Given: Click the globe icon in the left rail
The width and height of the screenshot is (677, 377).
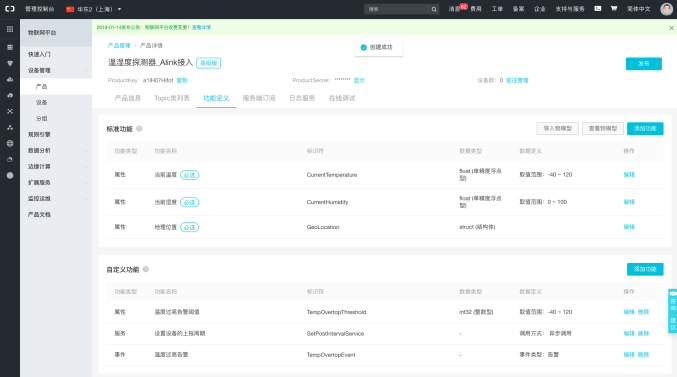Looking at the screenshot, I should coord(10,143).
